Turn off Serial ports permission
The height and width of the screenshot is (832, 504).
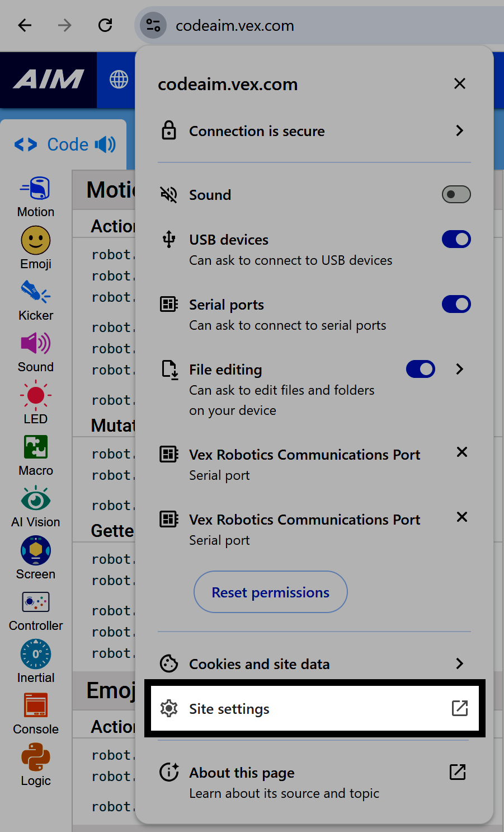456,304
